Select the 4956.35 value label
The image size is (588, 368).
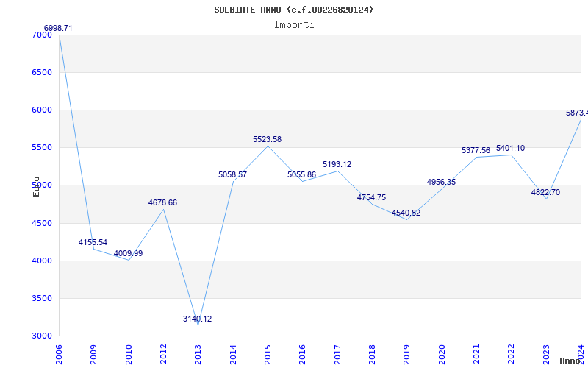click(x=442, y=182)
